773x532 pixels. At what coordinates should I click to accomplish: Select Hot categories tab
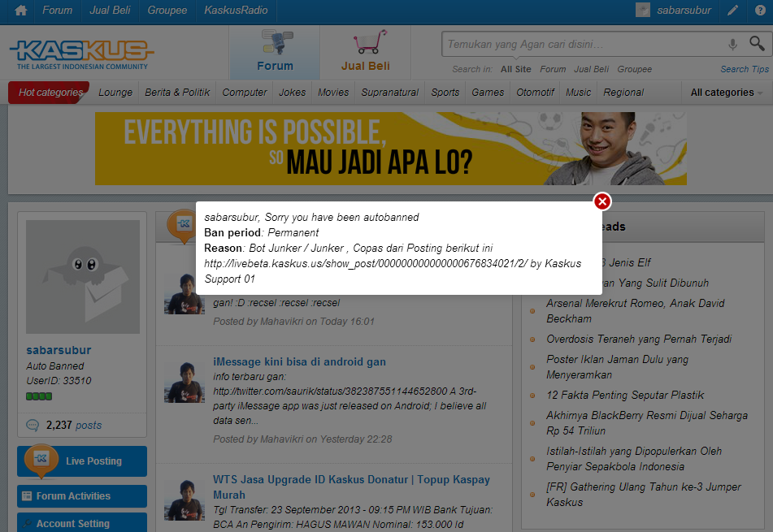click(49, 92)
